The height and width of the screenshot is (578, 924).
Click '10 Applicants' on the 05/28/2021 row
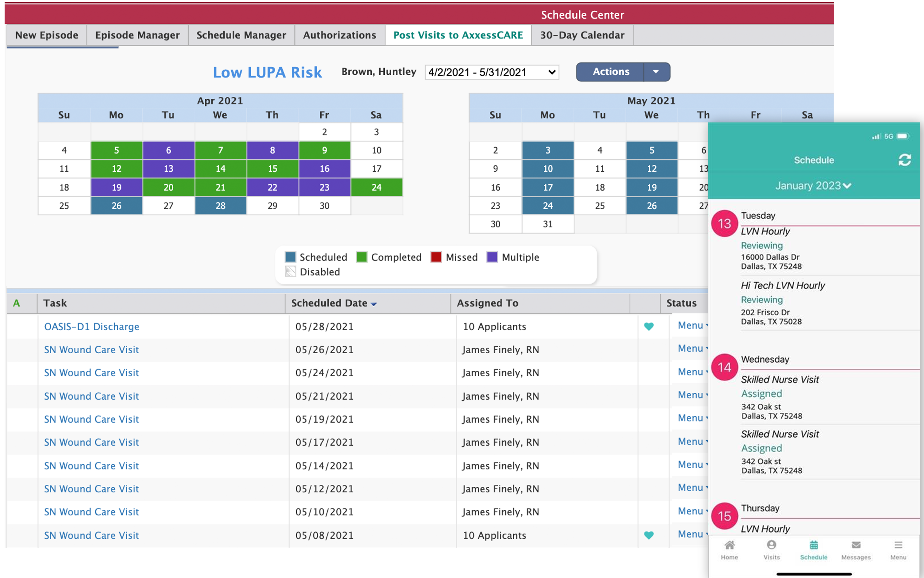tap(494, 326)
